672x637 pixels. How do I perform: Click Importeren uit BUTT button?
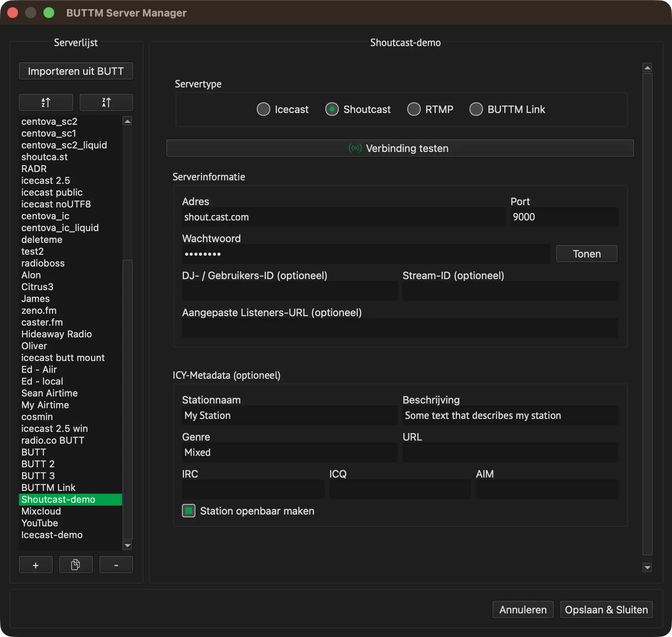pyautogui.click(x=76, y=71)
